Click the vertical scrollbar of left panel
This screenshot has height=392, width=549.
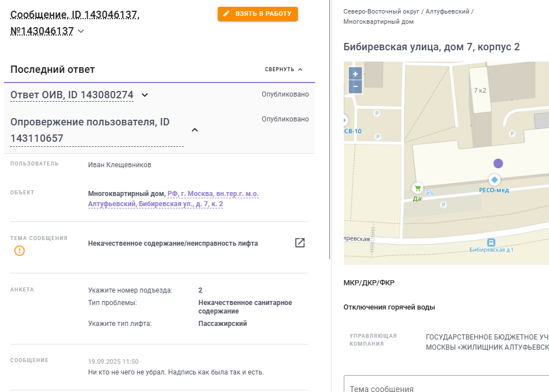[x=330, y=129]
